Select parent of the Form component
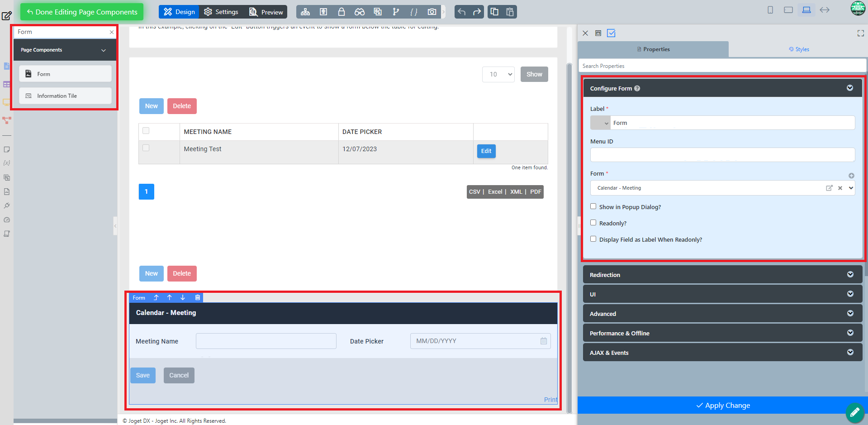The image size is (868, 425). point(156,297)
